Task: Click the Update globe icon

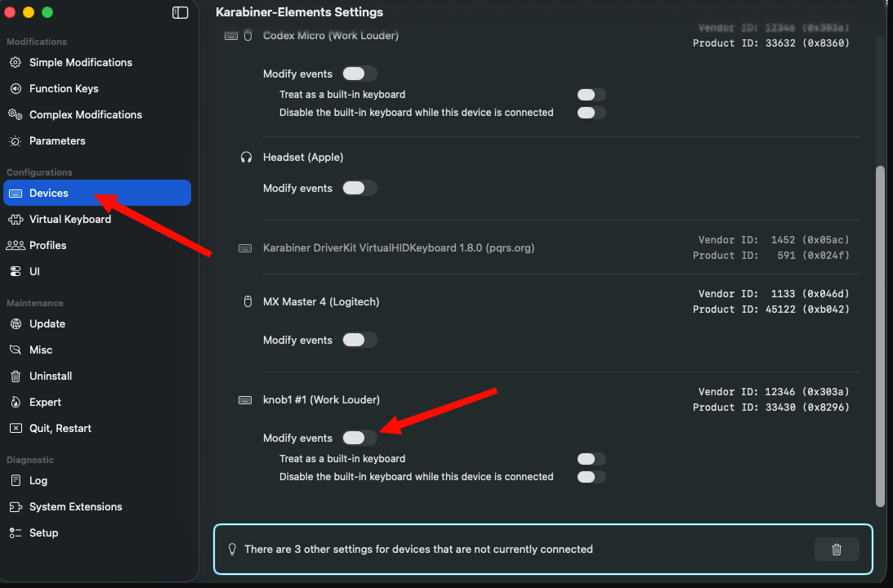Action: [16, 324]
